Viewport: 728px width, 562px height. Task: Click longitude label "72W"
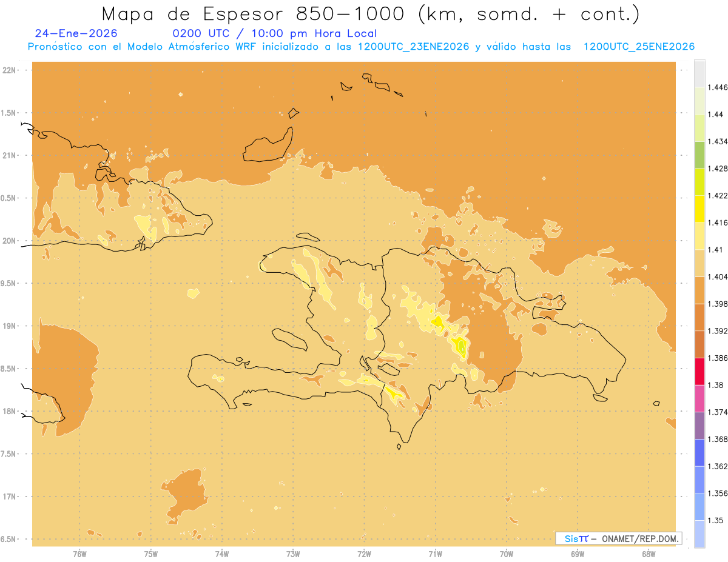364,554
